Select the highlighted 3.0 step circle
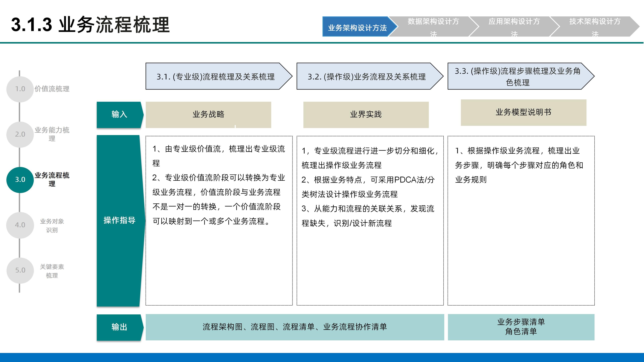This screenshot has width=644, height=362. 20,180
